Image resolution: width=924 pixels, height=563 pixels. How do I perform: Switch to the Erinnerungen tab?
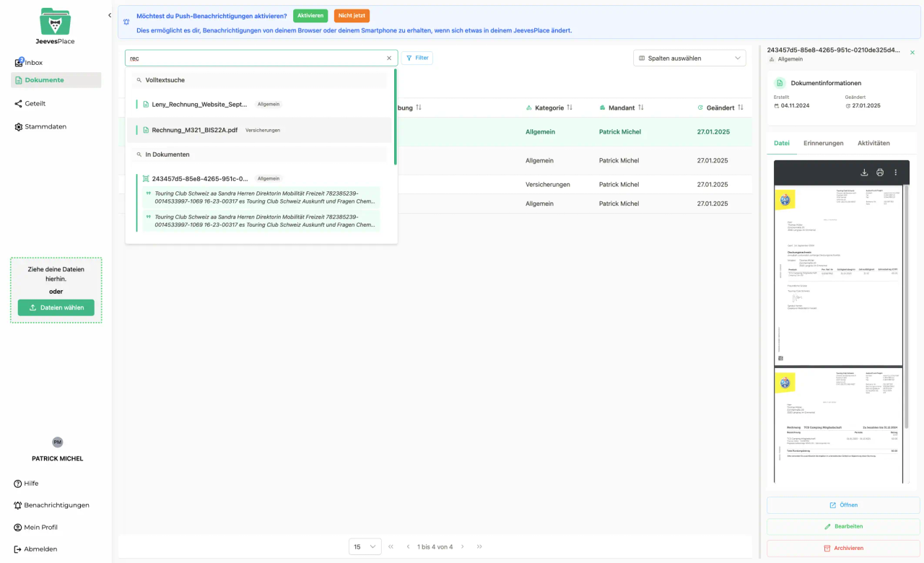[x=823, y=143]
